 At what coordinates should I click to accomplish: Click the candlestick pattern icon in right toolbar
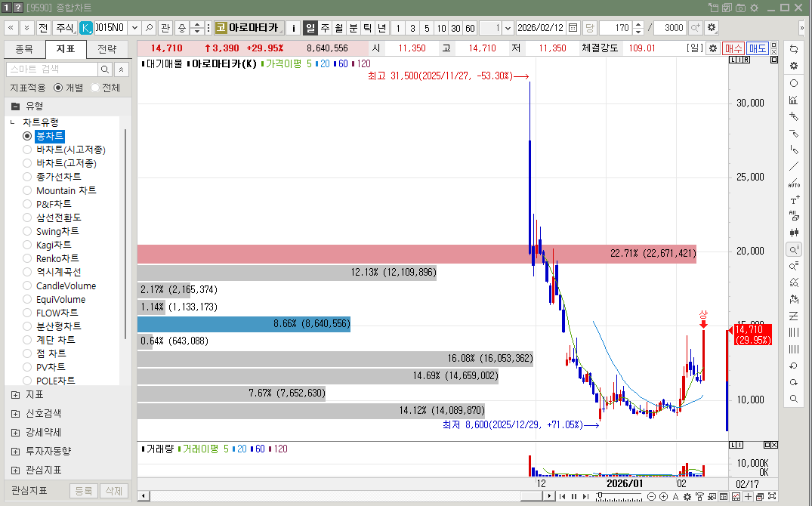[793, 233]
